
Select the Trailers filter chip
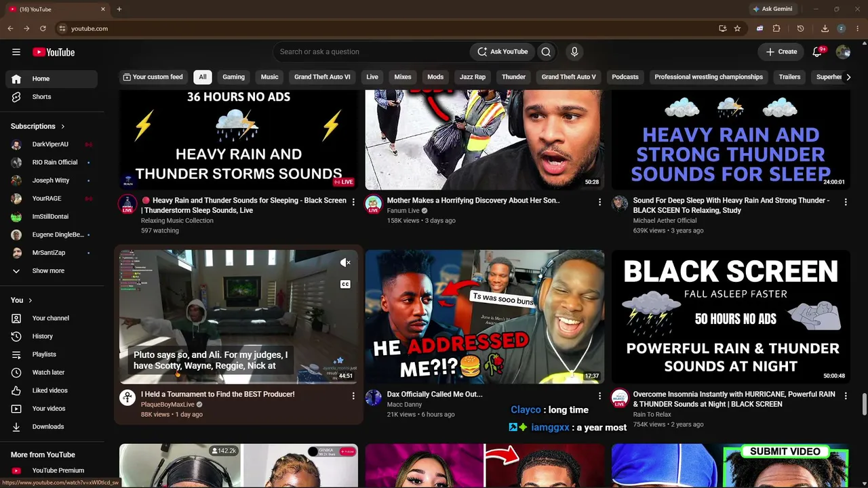coord(789,77)
